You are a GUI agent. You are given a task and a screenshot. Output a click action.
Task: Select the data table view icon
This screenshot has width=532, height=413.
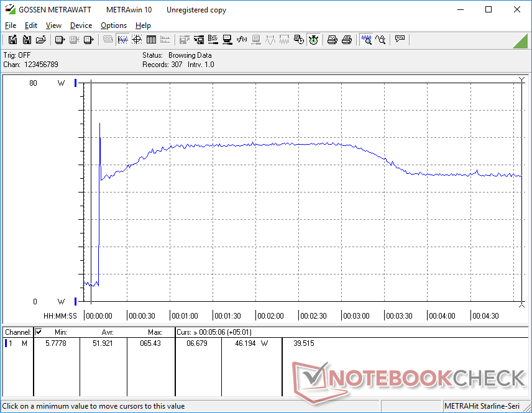tap(151, 40)
